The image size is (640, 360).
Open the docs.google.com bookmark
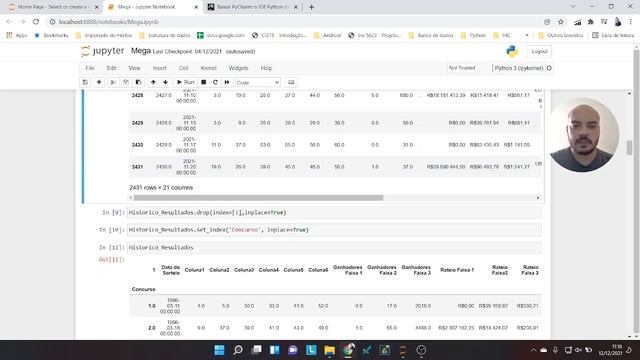[x=221, y=36]
